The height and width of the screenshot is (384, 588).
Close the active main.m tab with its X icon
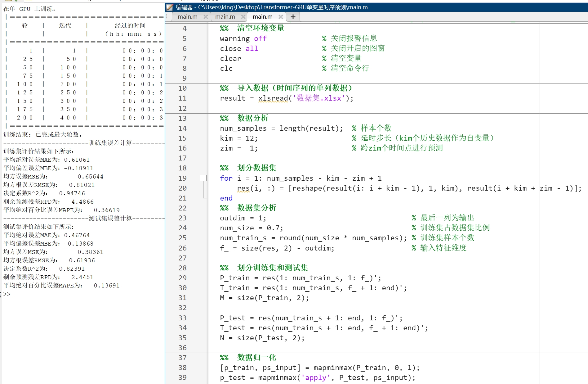coord(281,17)
